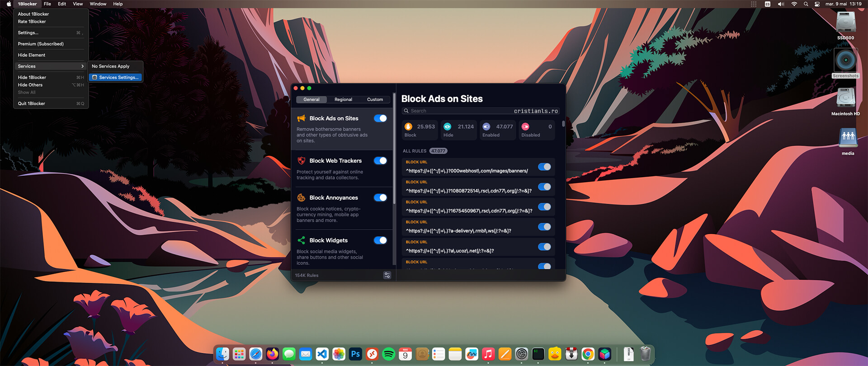
Task: Open the 1Blocker cube icon in Dock
Action: click(x=605, y=354)
